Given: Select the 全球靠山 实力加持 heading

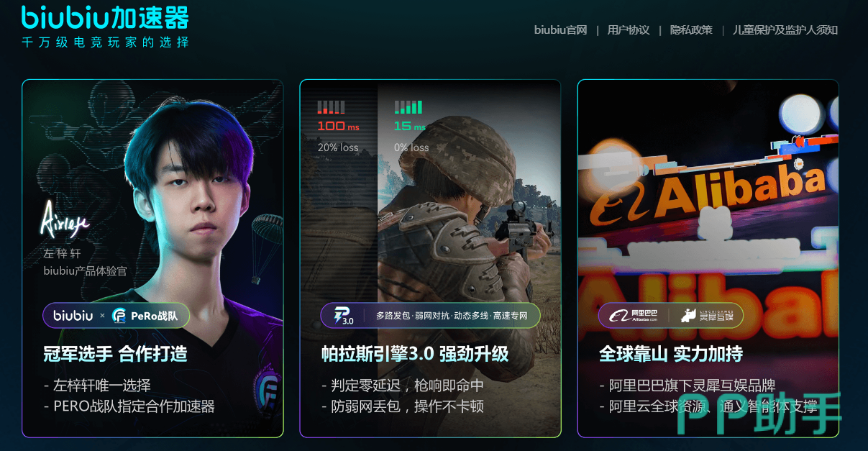Looking at the screenshot, I should coord(671,354).
